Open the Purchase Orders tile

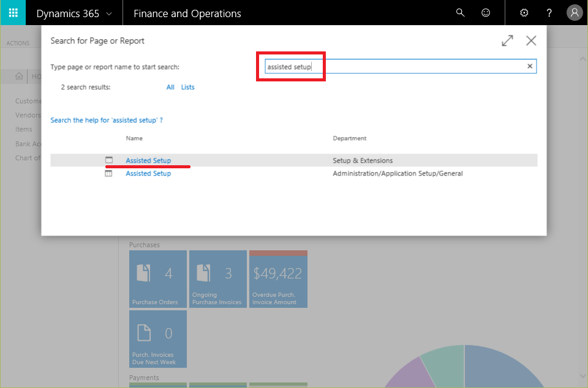[x=158, y=279]
